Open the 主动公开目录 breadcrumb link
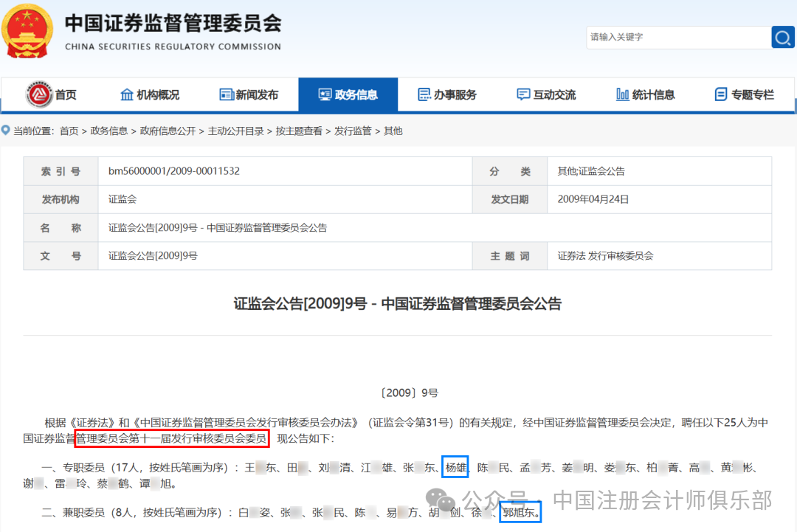 (236, 131)
